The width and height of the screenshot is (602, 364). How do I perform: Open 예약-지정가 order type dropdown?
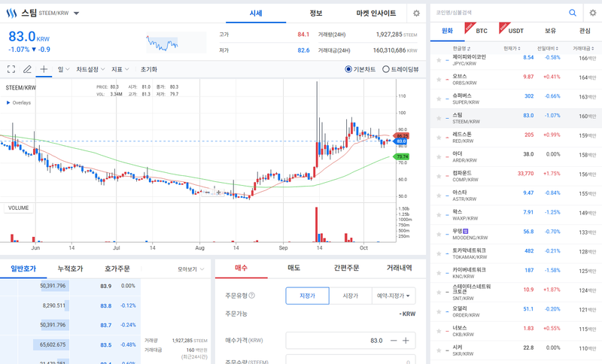pyautogui.click(x=394, y=296)
